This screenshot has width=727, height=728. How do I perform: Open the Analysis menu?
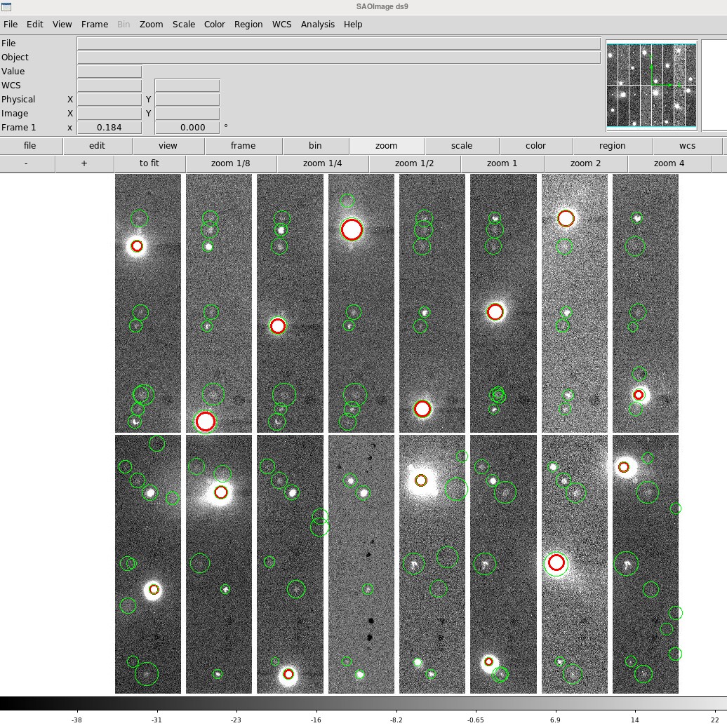317,24
